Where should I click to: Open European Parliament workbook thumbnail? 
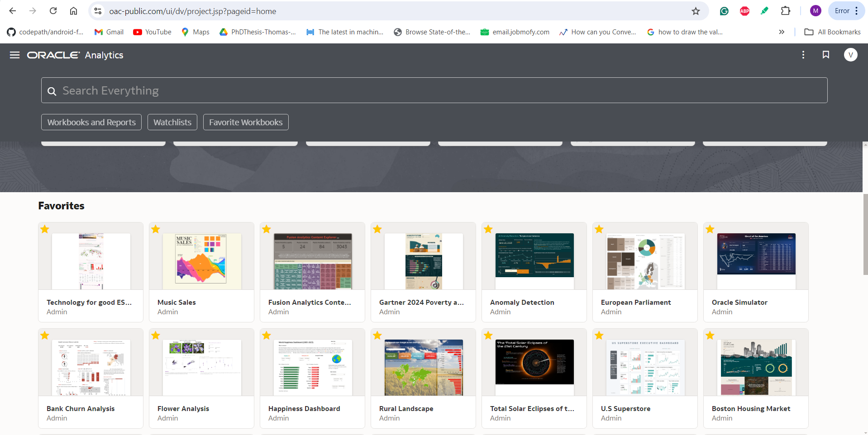coord(645,261)
